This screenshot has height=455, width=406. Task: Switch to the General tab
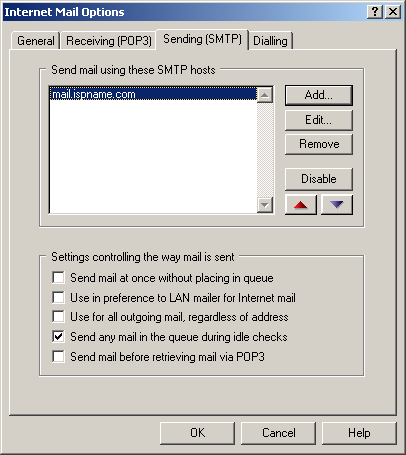pyautogui.click(x=36, y=41)
